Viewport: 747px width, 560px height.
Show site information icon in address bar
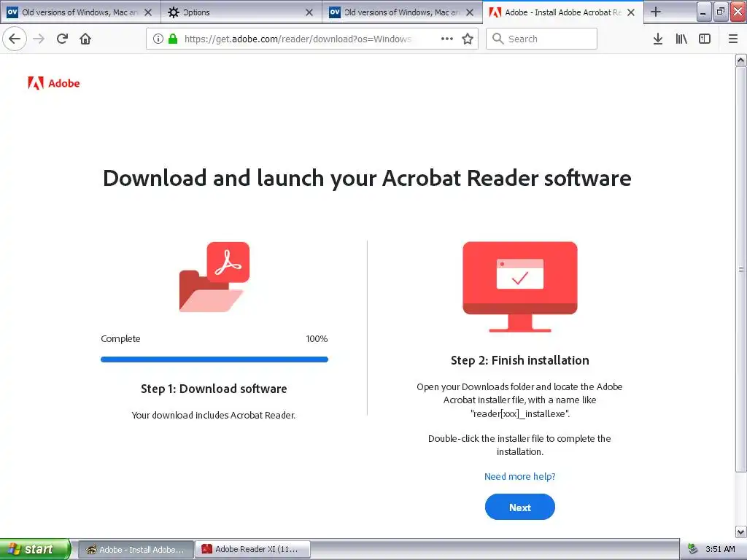(x=158, y=39)
